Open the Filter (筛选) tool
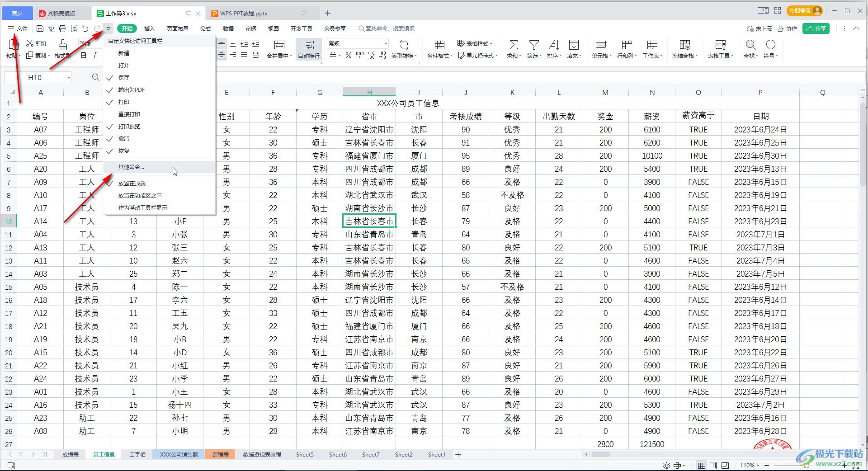The image size is (868, 471). click(x=533, y=49)
